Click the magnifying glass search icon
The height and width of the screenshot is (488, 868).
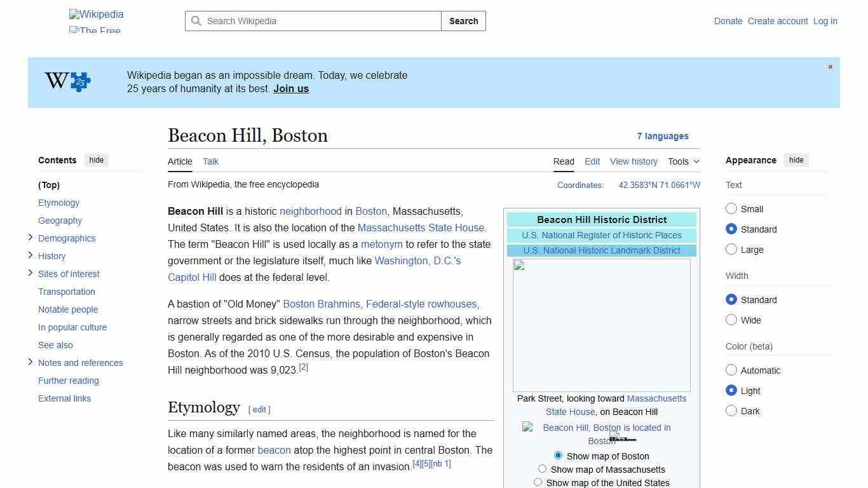coord(197,21)
